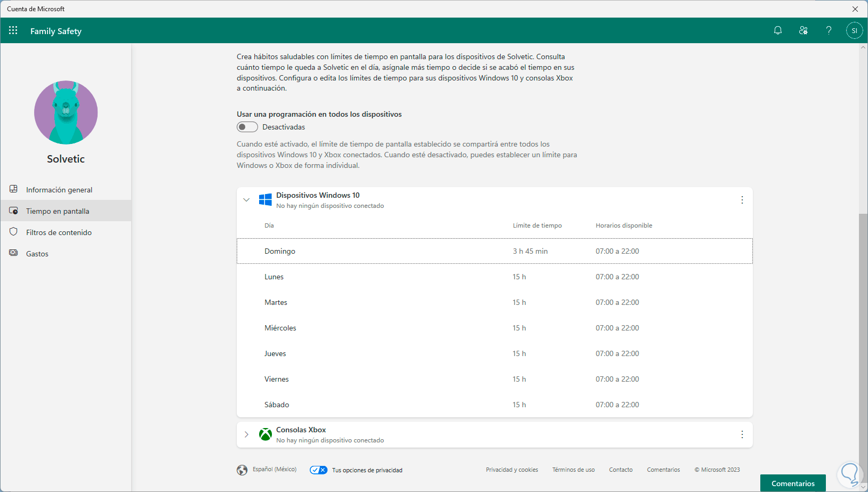Click the 07:00 a 22:00 schedule for Sábado
This screenshot has height=492, width=868.
pyautogui.click(x=617, y=405)
